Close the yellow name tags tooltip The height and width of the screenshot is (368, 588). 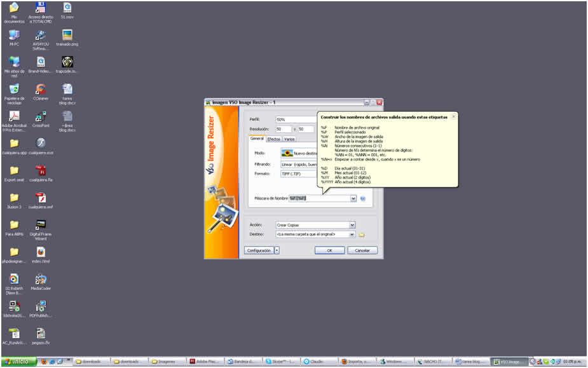coord(454,116)
